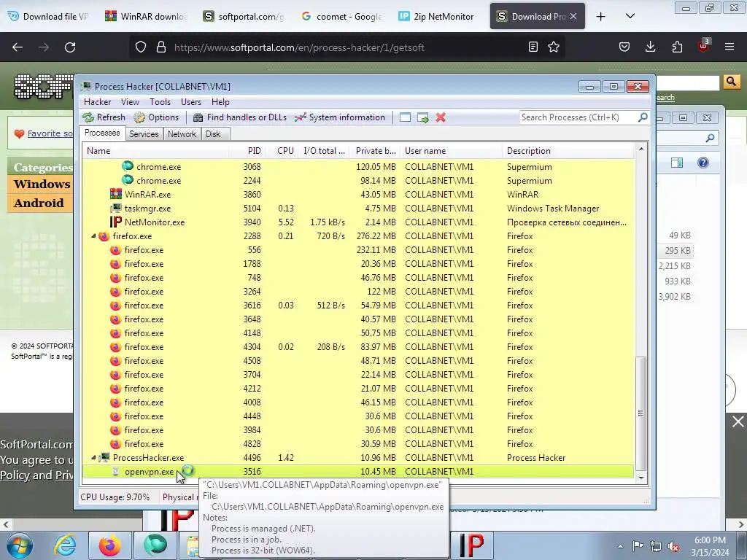Click the red X terminate window icon
Viewport: 747px width, 560px height.
(x=441, y=117)
